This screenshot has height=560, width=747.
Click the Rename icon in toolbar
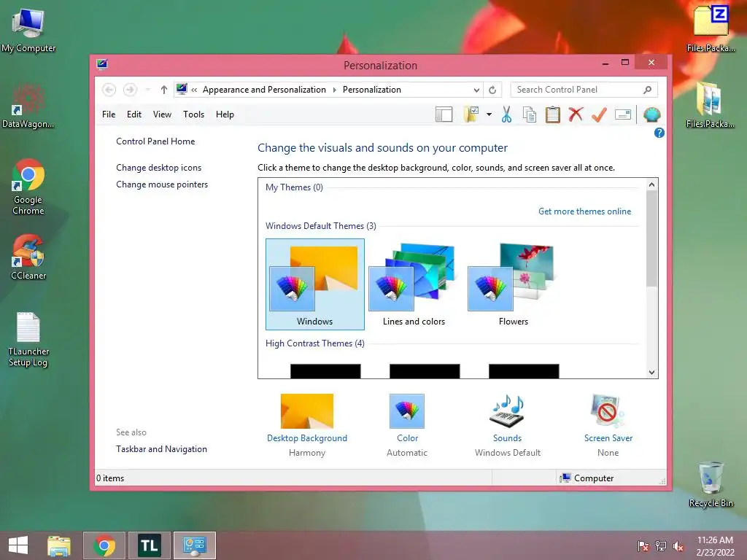[623, 114]
